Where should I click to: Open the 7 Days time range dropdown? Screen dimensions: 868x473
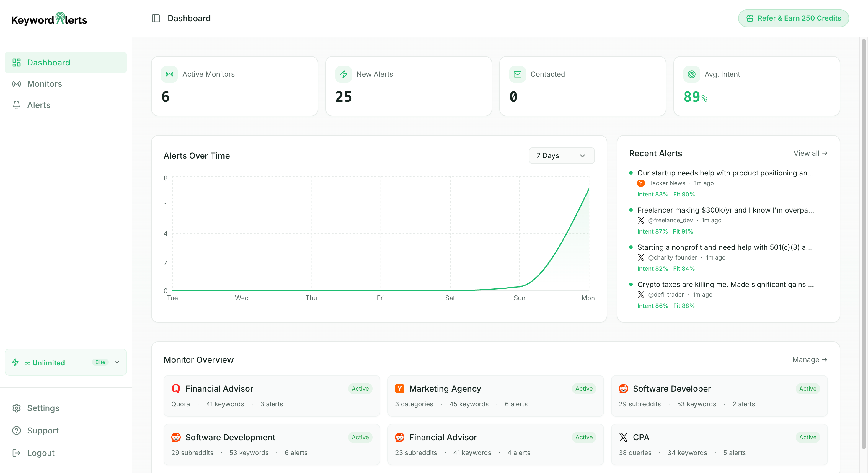click(561, 155)
